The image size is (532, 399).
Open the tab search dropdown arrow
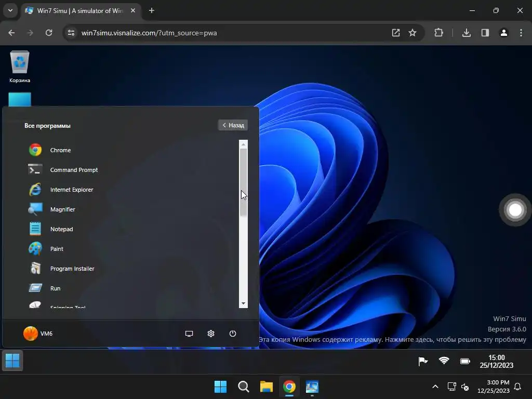tap(10, 10)
